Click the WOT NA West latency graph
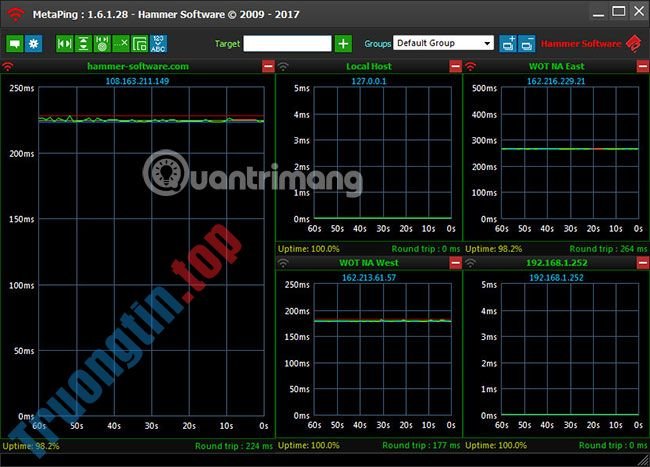This screenshot has height=467, width=650. click(383, 349)
